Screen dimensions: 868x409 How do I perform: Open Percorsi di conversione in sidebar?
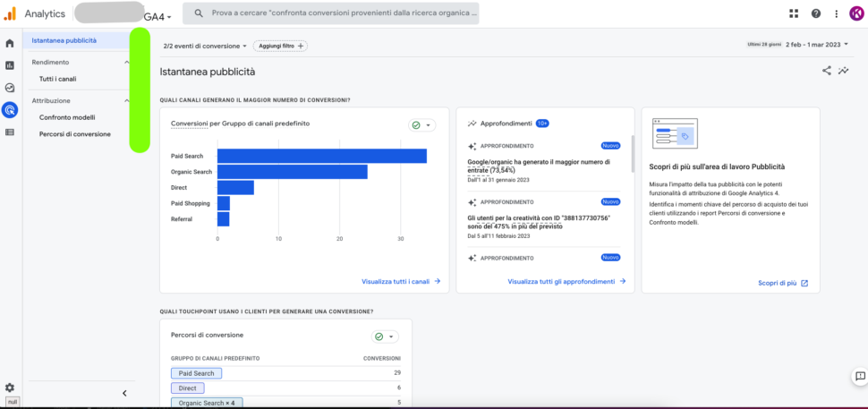coord(75,134)
